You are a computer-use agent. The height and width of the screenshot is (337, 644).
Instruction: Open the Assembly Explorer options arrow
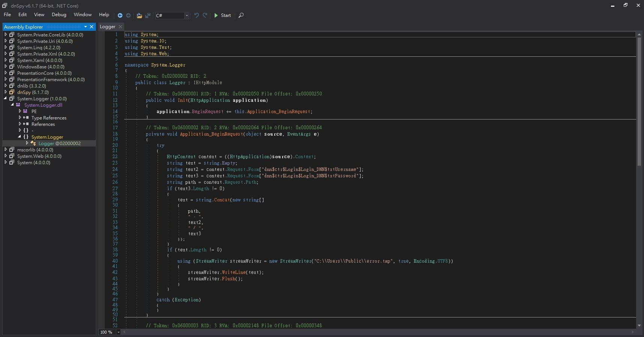[x=86, y=27]
